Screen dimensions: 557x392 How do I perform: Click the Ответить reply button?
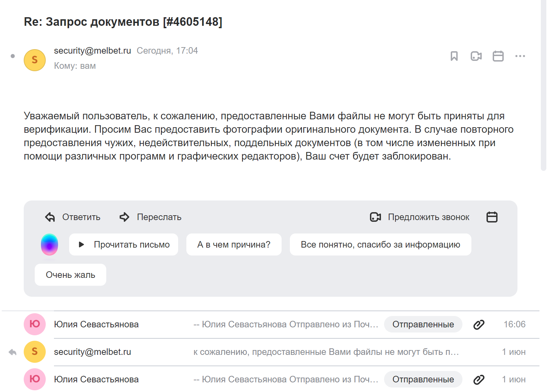pyautogui.click(x=73, y=217)
